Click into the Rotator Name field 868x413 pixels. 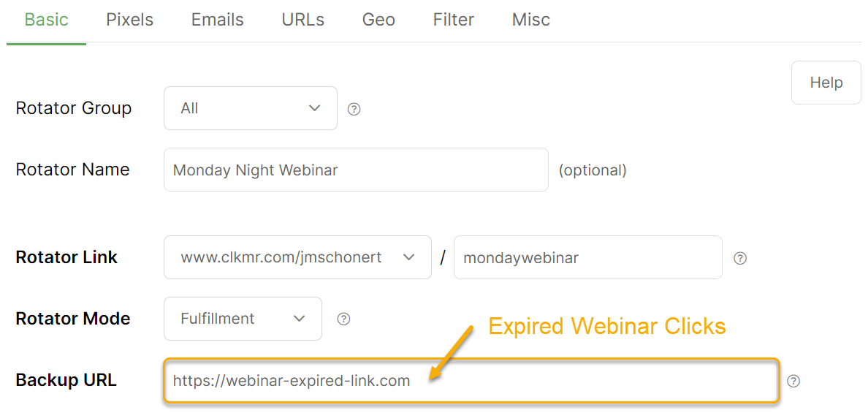(x=355, y=170)
